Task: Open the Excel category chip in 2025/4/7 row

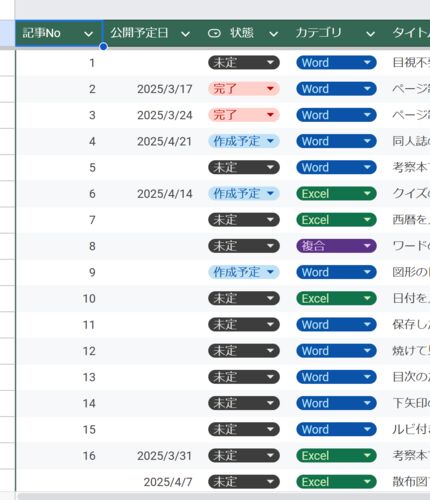Action: click(x=336, y=482)
